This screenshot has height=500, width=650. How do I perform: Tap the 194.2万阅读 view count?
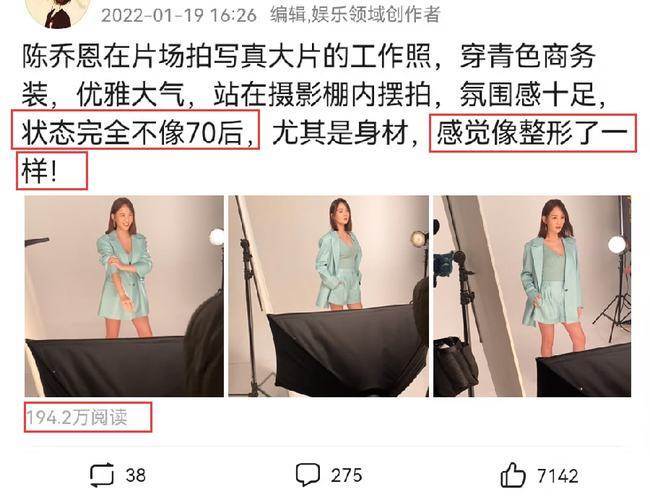[77, 417]
